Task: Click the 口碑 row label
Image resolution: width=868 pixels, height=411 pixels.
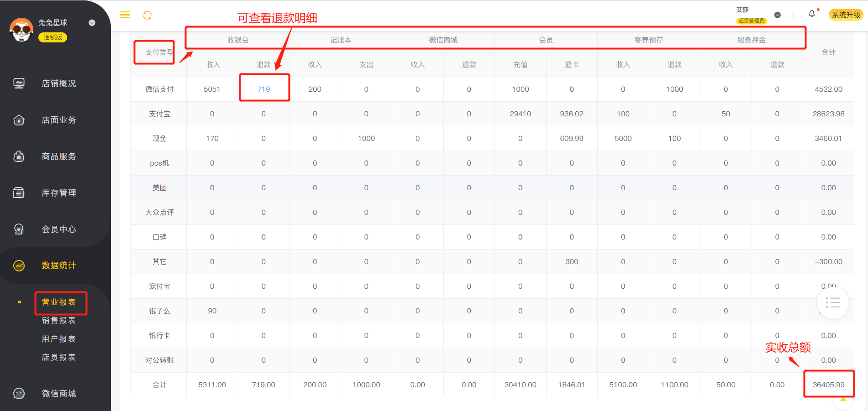Action: click(x=159, y=237)
